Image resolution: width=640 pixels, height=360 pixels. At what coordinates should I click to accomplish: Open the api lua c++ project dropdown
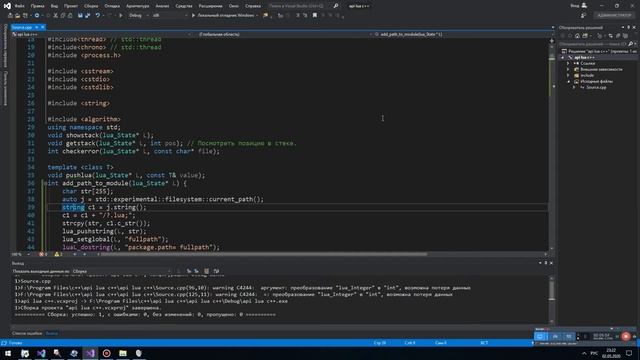(101, 35)
